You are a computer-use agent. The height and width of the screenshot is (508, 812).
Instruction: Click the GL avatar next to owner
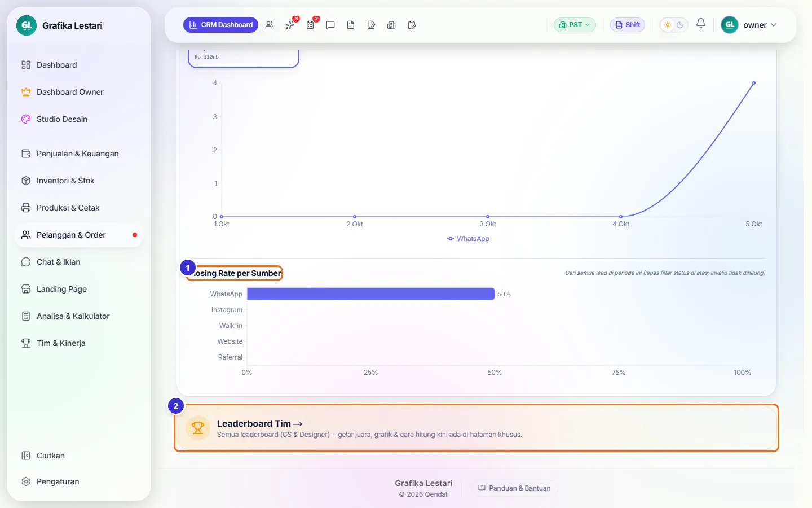730,25
